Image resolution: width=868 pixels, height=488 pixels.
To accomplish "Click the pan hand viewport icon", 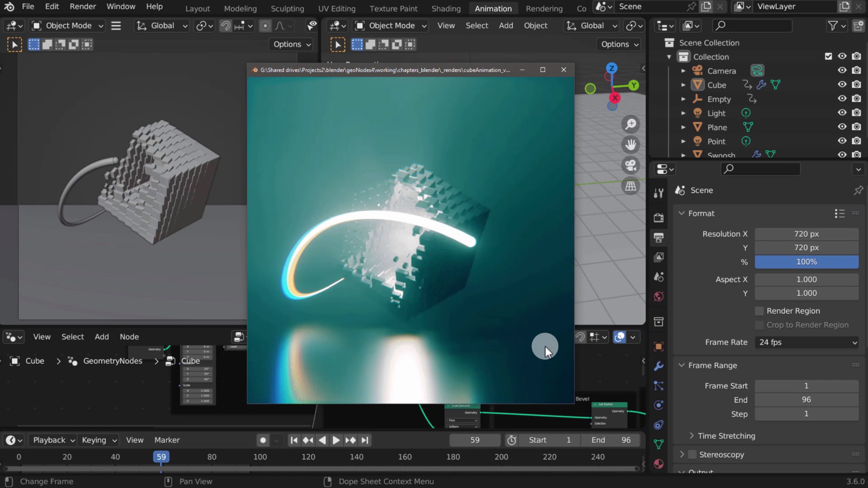I will pos(631,145).
